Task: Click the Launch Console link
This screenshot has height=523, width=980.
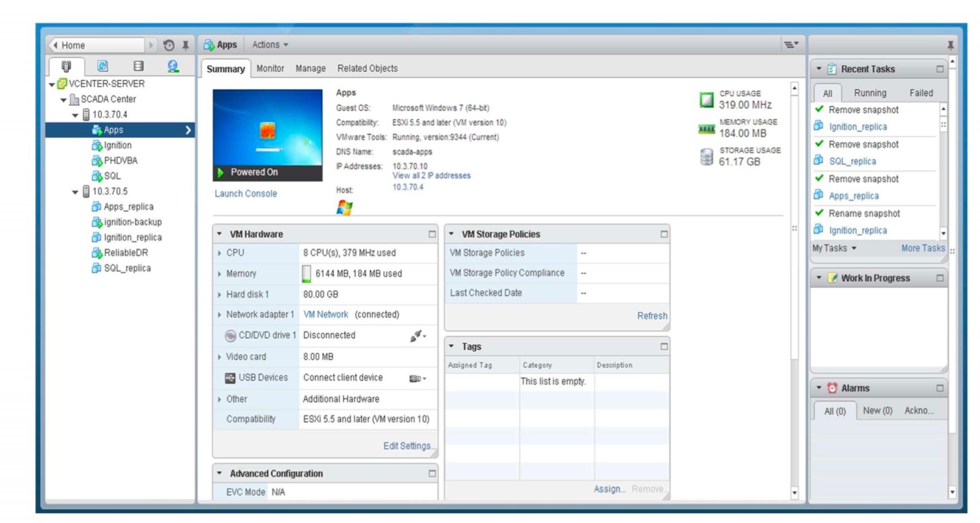Action: tap(246, 193)
